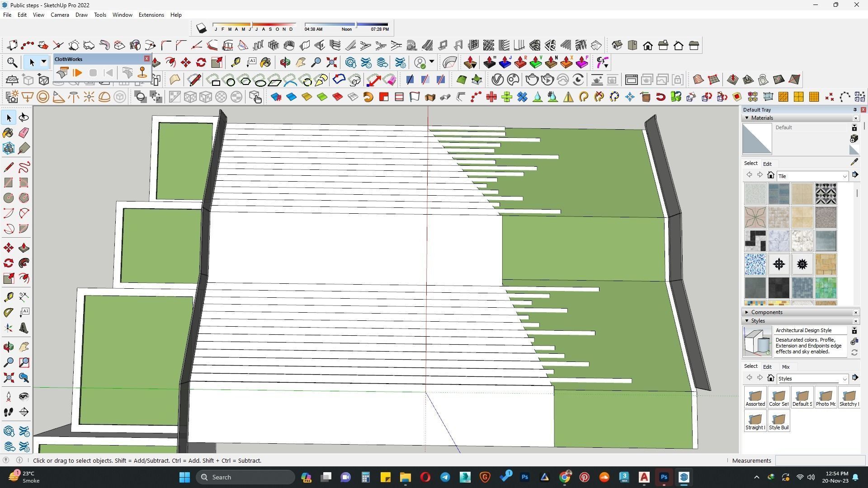Open the Assorted styles folder
This screenshot has width=868, height=488.
point(755,398)
